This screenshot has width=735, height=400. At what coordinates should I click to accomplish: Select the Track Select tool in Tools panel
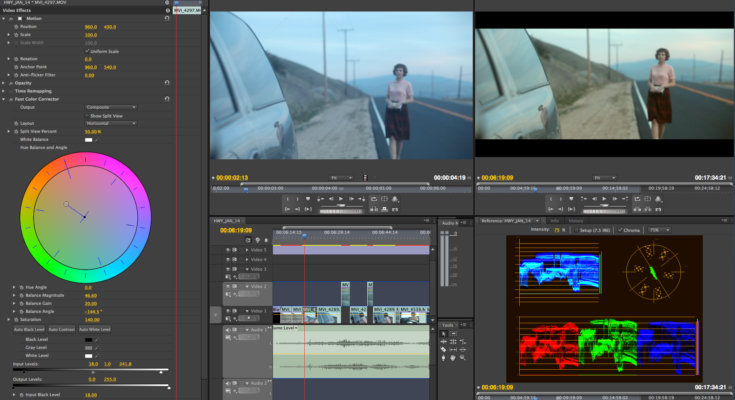(453, 333)
